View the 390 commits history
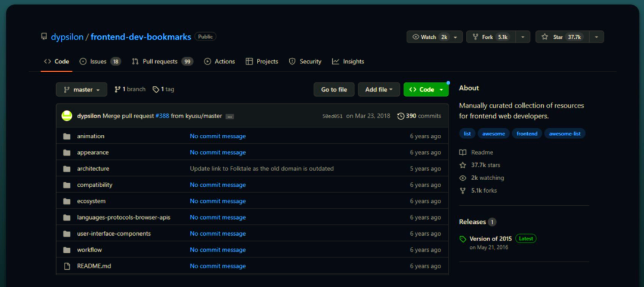The image size is (644, 287). [x=419, y=116]
